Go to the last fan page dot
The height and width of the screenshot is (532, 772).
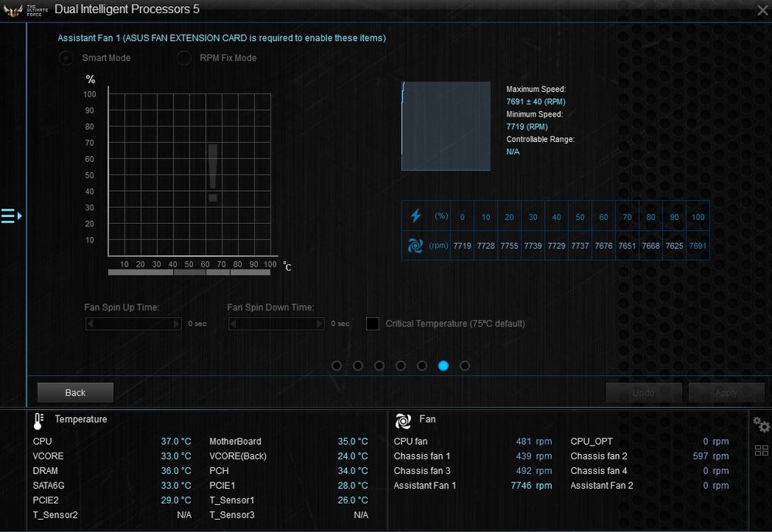pos(464,366)
